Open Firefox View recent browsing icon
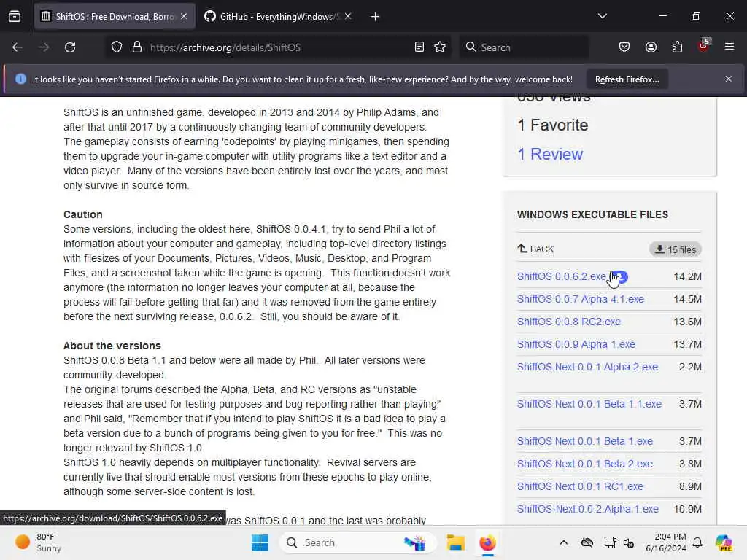Screen dimensions: 747x560 click(15, 16)
